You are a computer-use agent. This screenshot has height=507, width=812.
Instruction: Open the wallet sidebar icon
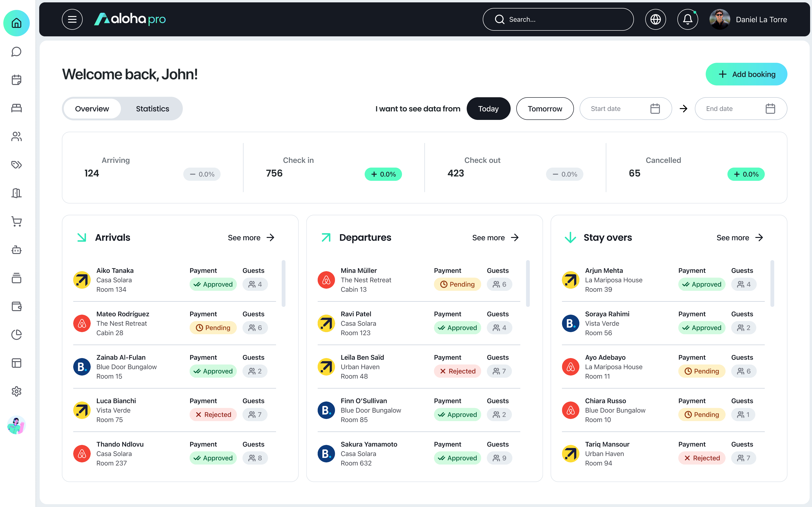click(17, 306)
